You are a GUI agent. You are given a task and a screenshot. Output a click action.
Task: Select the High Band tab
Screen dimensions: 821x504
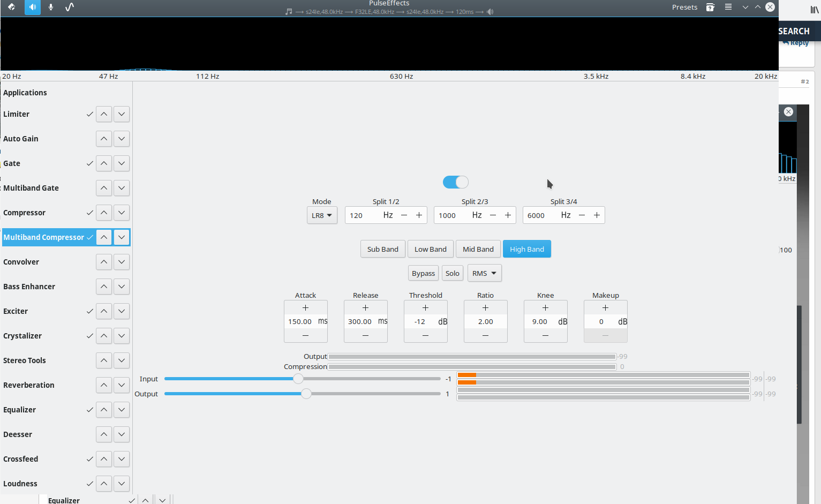coord(527,249)
